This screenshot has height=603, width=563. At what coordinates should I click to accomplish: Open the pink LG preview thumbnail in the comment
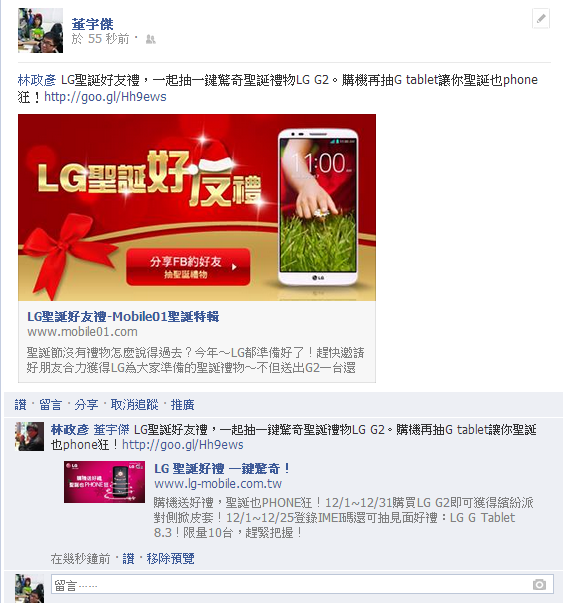click(104, 482)
